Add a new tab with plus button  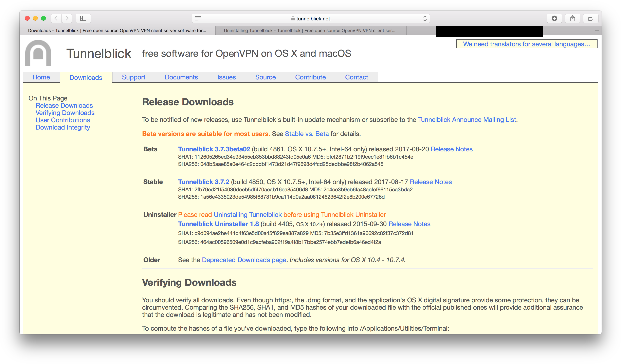click(x=597, y=31)
